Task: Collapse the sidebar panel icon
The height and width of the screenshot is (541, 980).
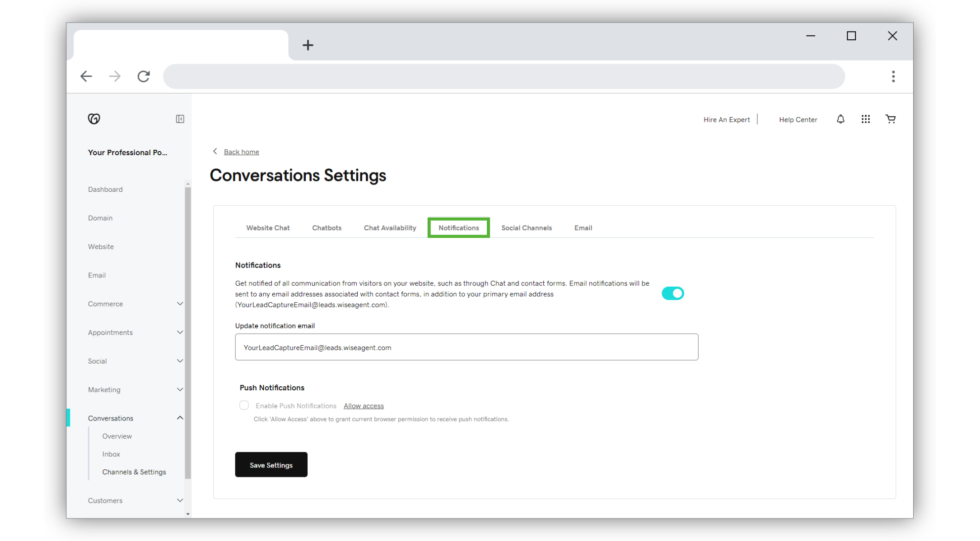Action: (180, 119)
